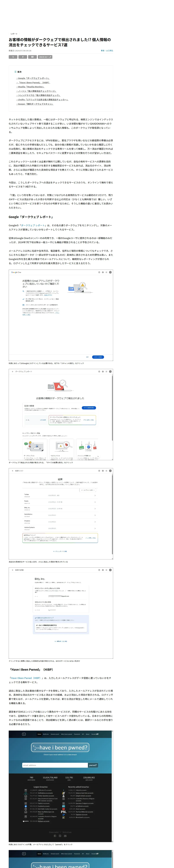Open the レポート category tag
Viewport: 174px width, 868px height.
coord(14,34)
